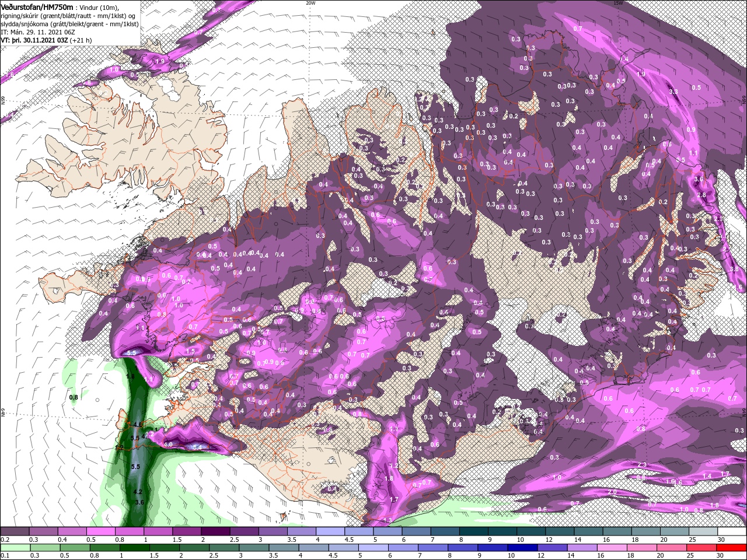Click the '2.8' precipitation value on east coast
This screenshot has height=560, width=747.
[x=702, y=195]
